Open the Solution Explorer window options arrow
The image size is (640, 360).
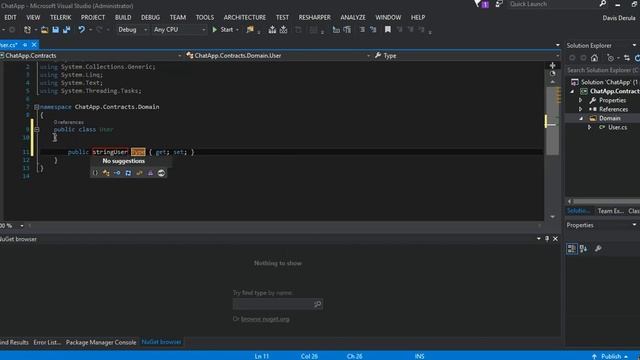tap(634, 45)
